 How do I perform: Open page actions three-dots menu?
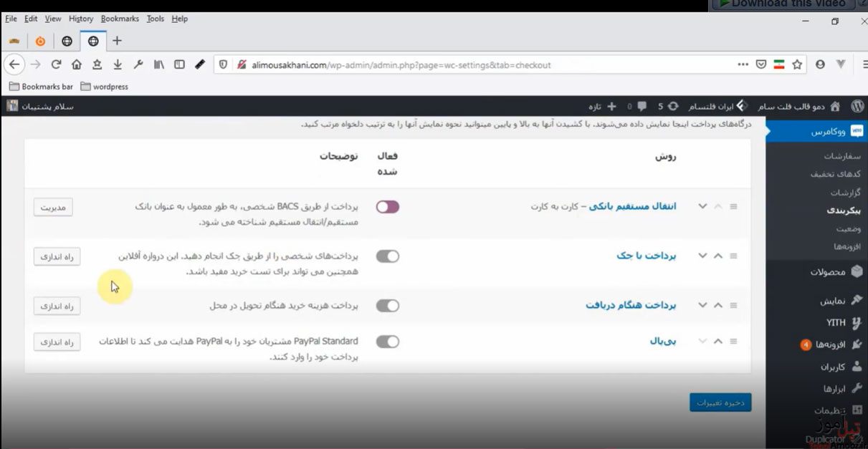click(743, 64)
